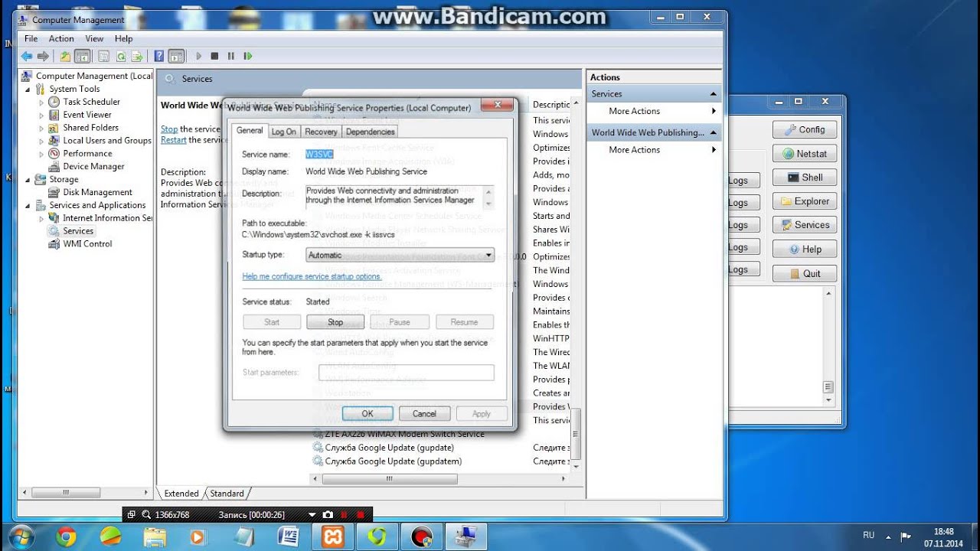Click Explorer button in XAMPP panel

[x=804, y=201]
